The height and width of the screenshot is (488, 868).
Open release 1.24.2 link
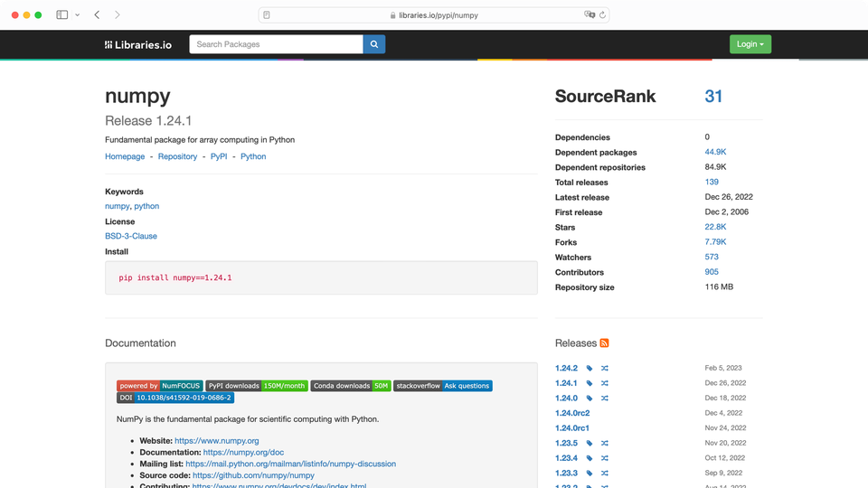pyautogui.click(x=566, y=368)
